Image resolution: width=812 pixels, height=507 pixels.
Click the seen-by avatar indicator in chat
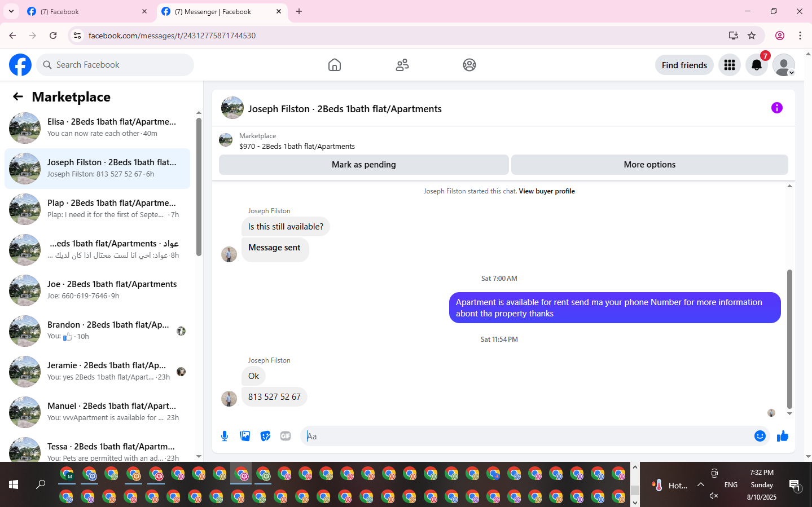[771, 413]
